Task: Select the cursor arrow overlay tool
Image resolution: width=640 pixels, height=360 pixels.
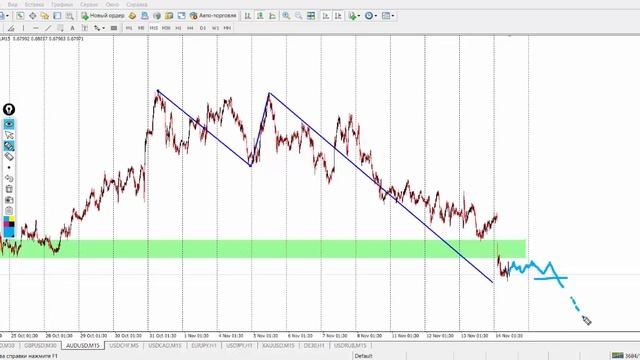Action: pos(9,135)
